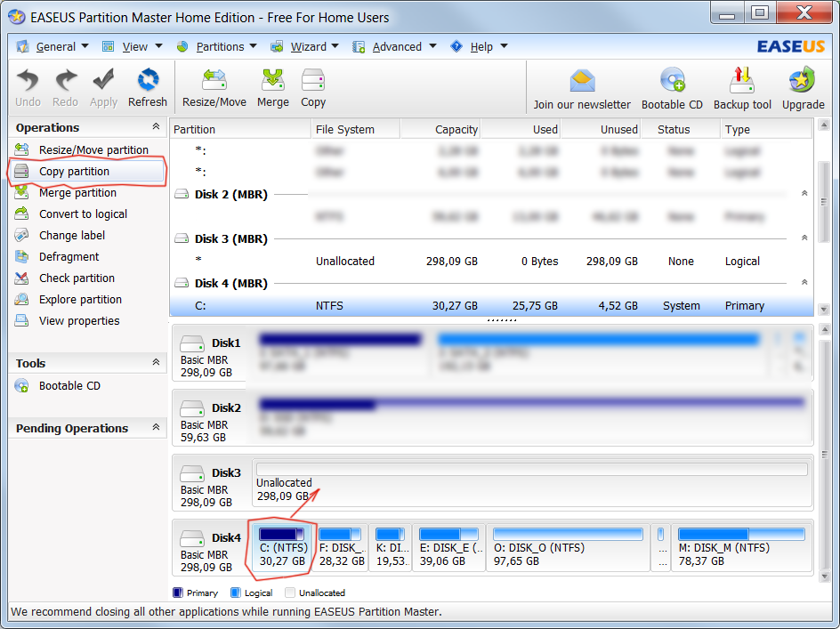Viewport: 840px width, 629px height.
Task: Open Join our newsletter envelope icon
Action: pos(582,82)
